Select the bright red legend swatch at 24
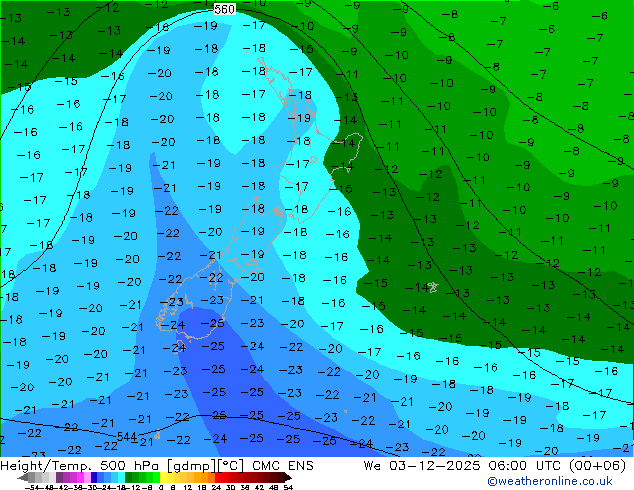 (218, 477)
